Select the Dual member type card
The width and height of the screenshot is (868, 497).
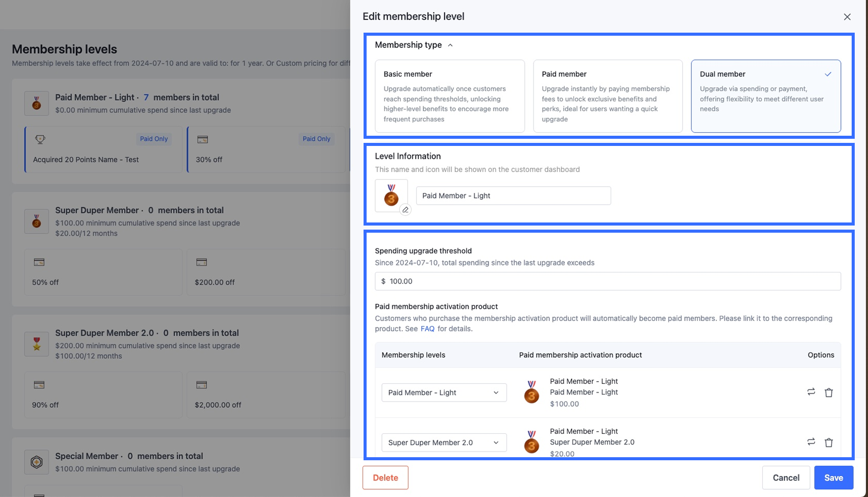(x=765, y=96)
